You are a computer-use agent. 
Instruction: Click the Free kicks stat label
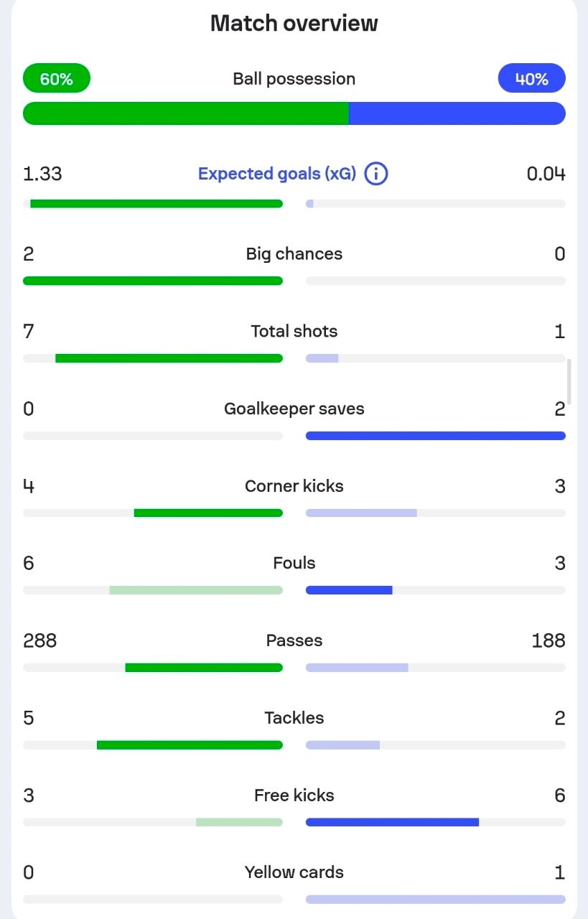294,796
